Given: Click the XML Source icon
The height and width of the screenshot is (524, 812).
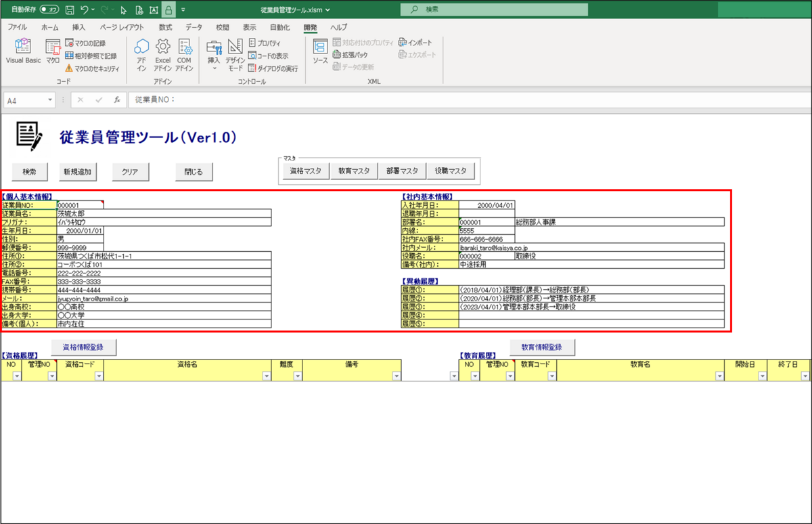Looking at the screenshot, I should pos(320,51).
